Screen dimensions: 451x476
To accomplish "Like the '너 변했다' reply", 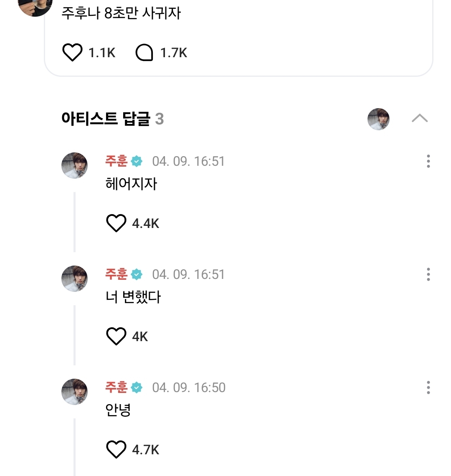I will 116,337.
